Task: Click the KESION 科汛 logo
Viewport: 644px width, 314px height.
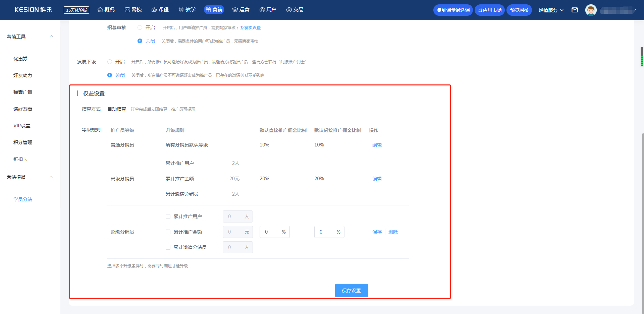Action: 33,10
